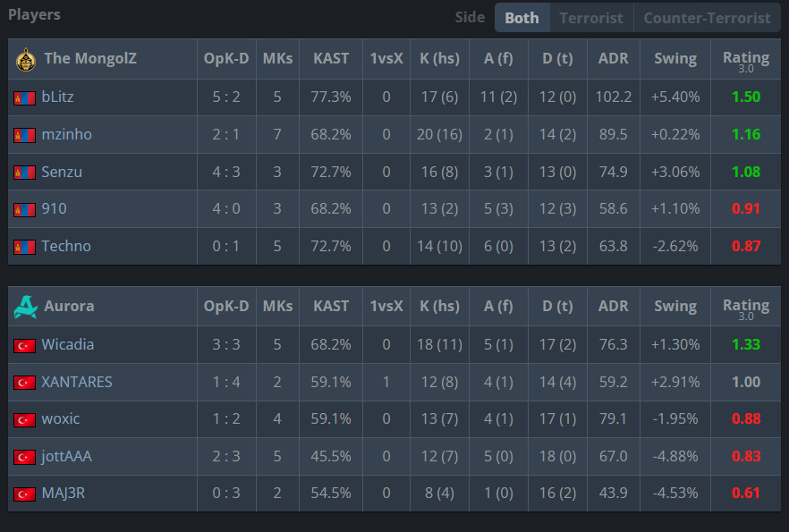
Task: Switch side filter to Both
Action: (522, 18)
